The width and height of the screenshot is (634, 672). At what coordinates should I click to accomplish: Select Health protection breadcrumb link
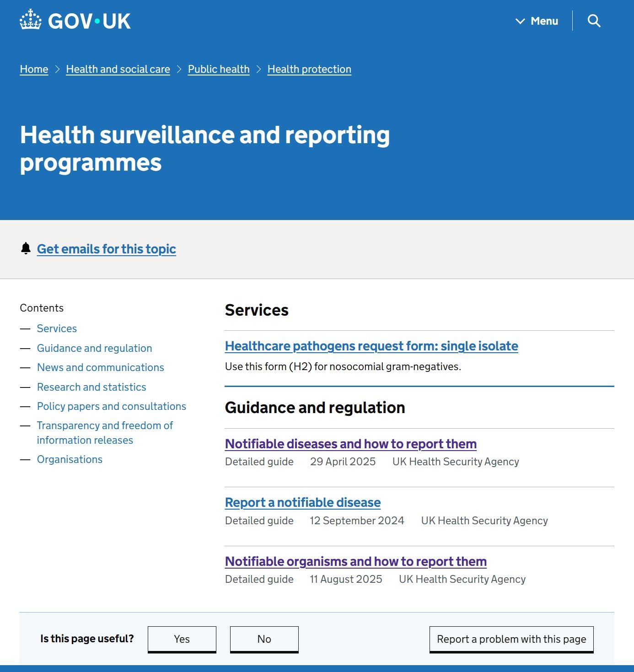309,69
